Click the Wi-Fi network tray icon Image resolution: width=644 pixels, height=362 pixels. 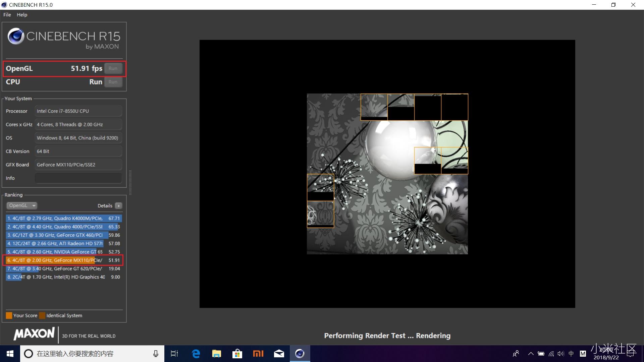(551, 354)
